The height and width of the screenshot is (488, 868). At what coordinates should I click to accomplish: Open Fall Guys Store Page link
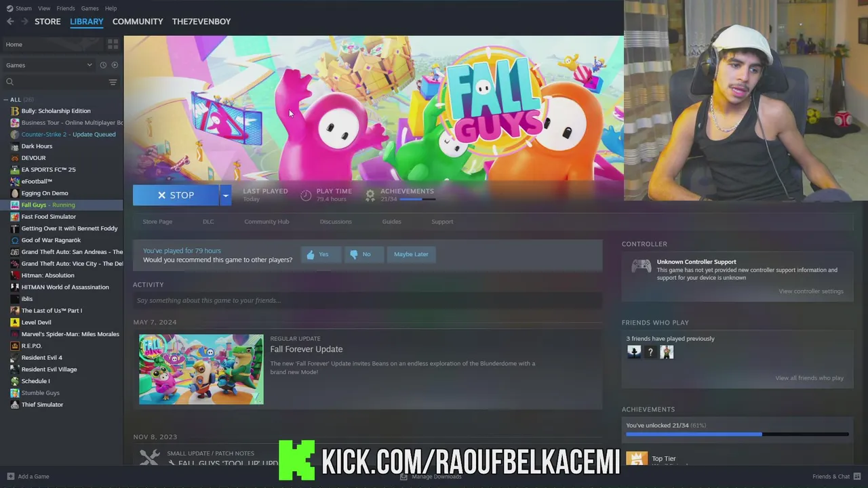157,222
